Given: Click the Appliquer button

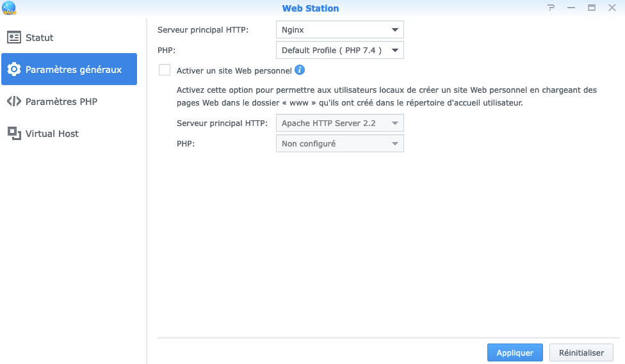Looking at the screenshot, I should coord(515,352).
